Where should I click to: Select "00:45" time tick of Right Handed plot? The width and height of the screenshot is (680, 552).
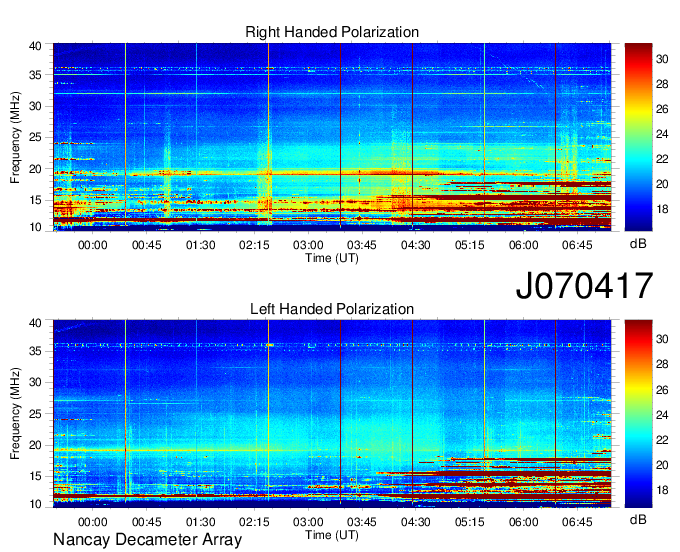(x=147, y=245)
